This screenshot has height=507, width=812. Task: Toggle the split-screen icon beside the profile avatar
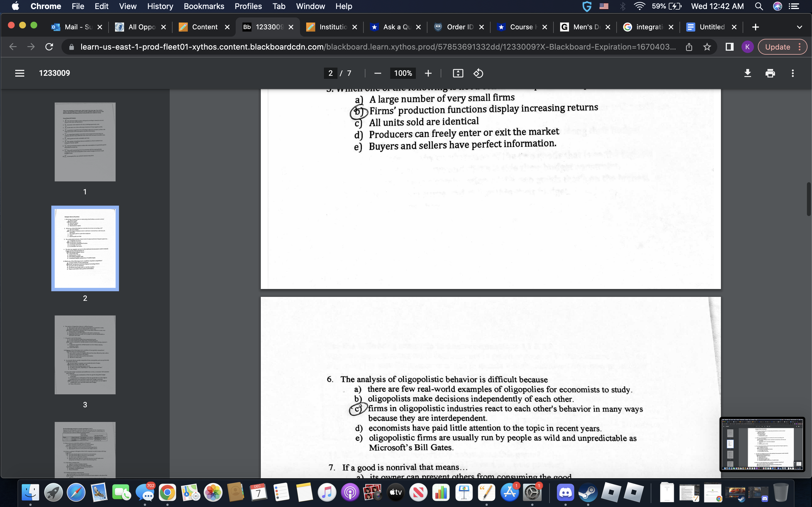[729, 47]
